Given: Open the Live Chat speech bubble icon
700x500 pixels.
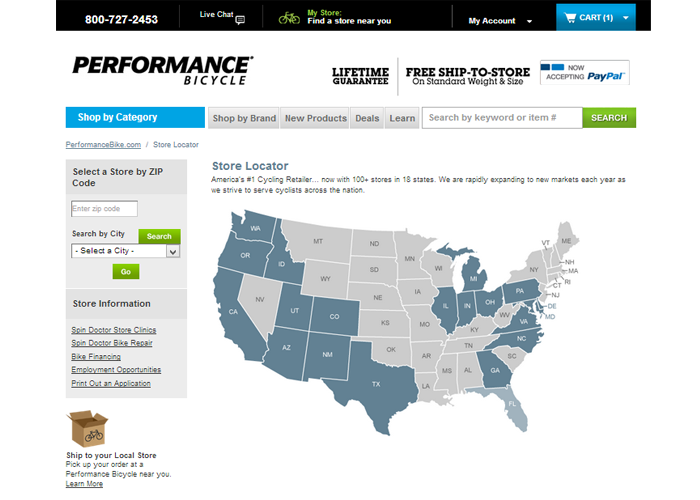Looking at the screenshot, I should click(x=240, y=20).
